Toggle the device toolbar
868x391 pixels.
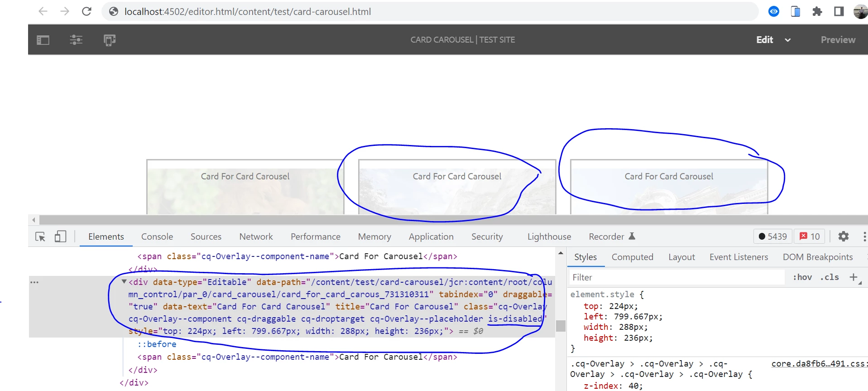tap(60, 237)
